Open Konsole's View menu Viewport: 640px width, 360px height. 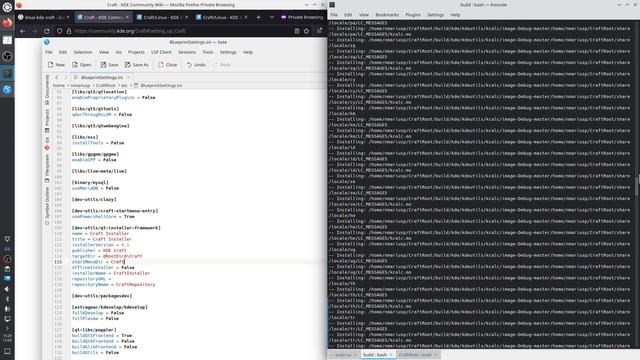coord(364,15)
